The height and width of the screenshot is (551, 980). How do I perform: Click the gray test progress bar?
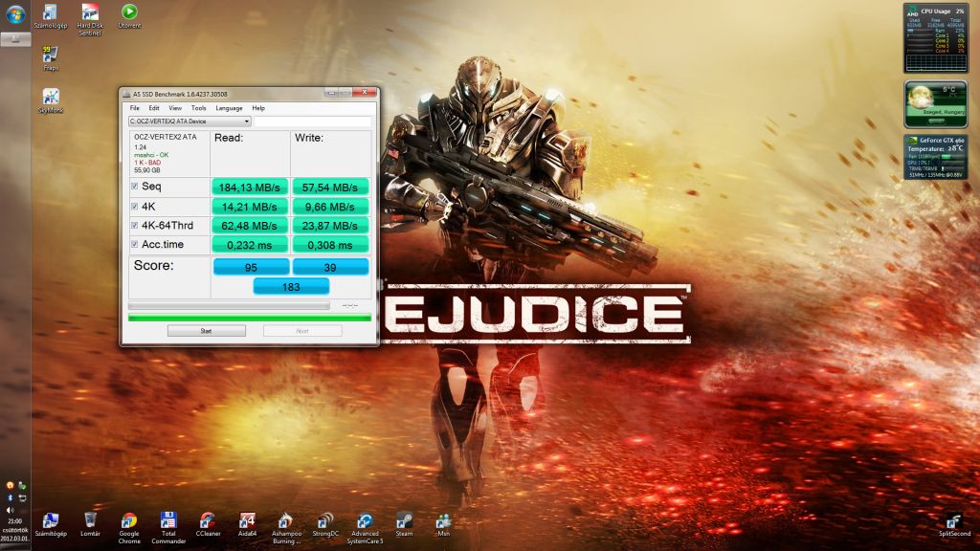point(229,306)
